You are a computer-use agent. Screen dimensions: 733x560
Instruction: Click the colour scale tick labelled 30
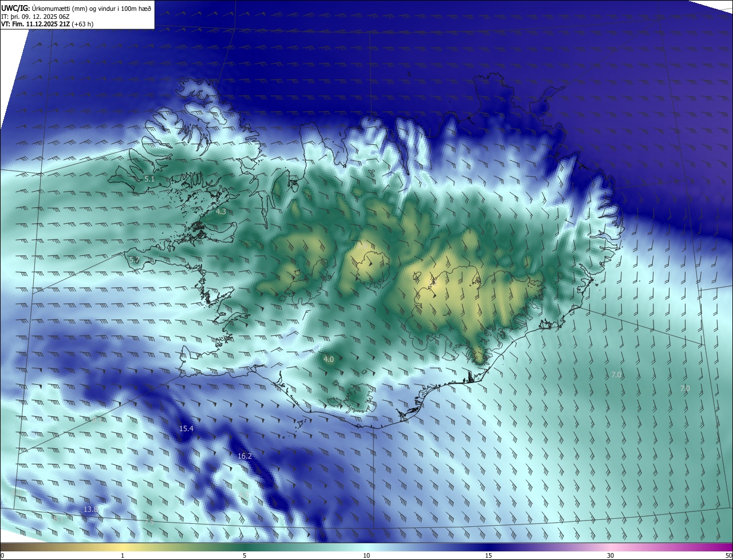coord(610,555)
